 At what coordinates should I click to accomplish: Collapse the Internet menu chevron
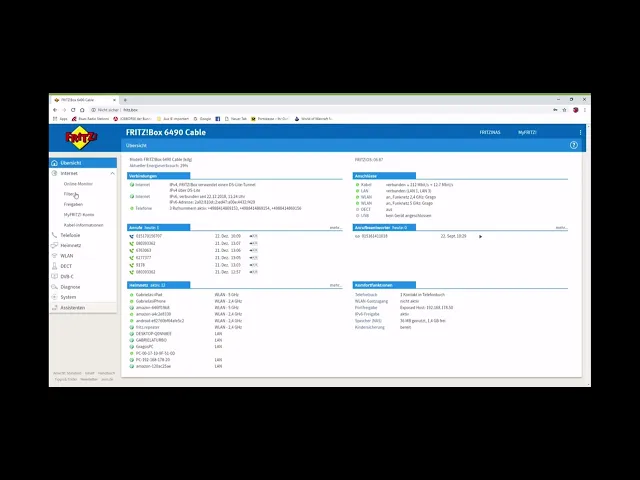[x=112, y=173]
